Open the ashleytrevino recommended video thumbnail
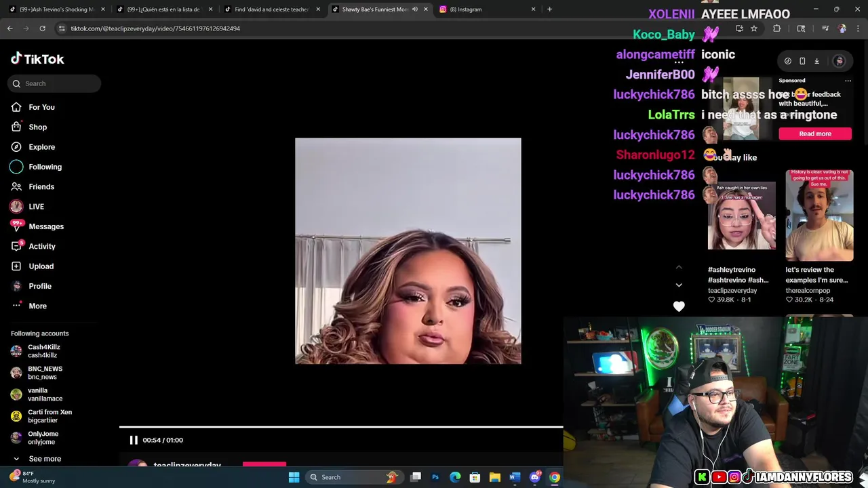This screenshot has width=868, height=488. (x=742, y=216)
